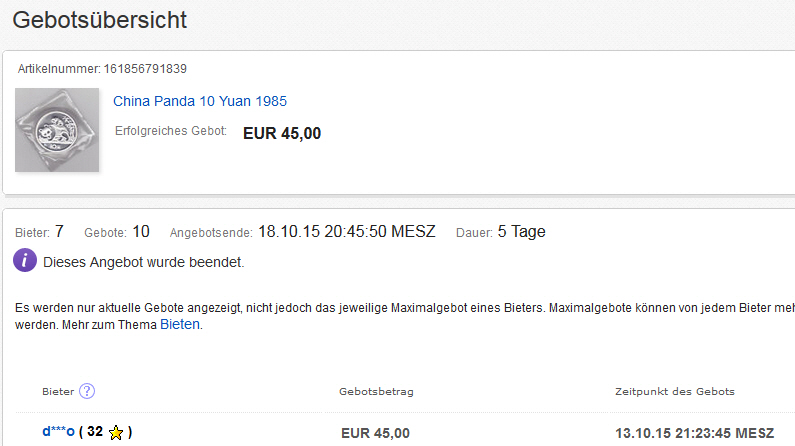
Task: Click the Dauer 5 Tage value
Action: pos(521,232)
